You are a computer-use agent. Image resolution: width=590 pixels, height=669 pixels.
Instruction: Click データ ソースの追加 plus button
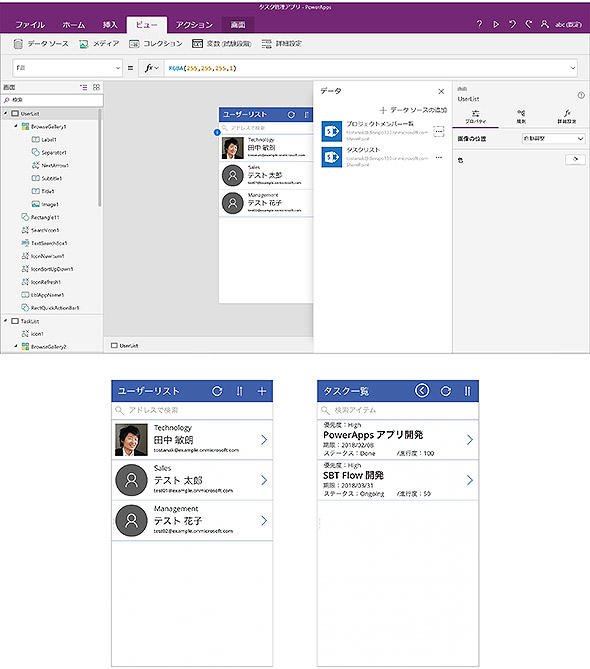tap(413, 110)
